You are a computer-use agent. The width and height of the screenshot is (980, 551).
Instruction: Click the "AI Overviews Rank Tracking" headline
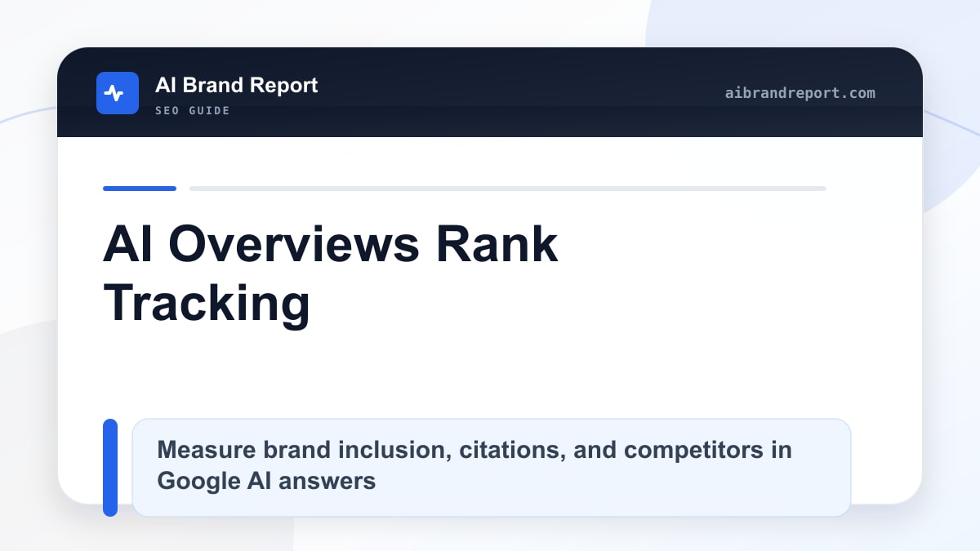coord(331,273)
